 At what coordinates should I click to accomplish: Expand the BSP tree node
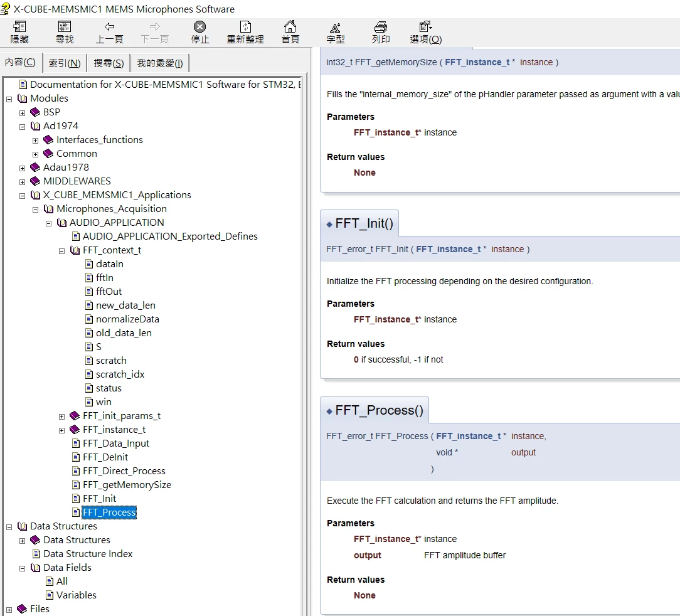pos(22,113)
